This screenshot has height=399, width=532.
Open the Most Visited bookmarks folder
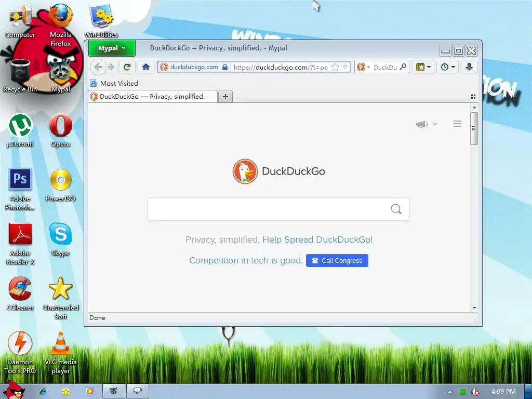pyautogui.click(x=114, y=83)
